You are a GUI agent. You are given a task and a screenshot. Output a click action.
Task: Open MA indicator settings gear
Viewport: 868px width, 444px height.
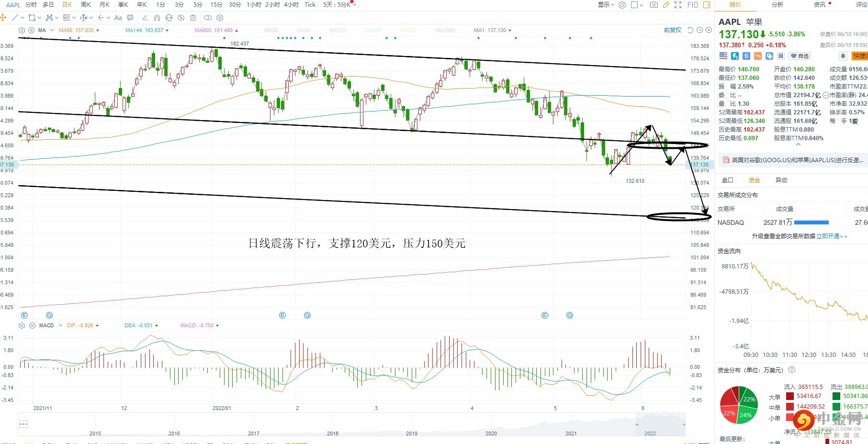coord(22,30)
